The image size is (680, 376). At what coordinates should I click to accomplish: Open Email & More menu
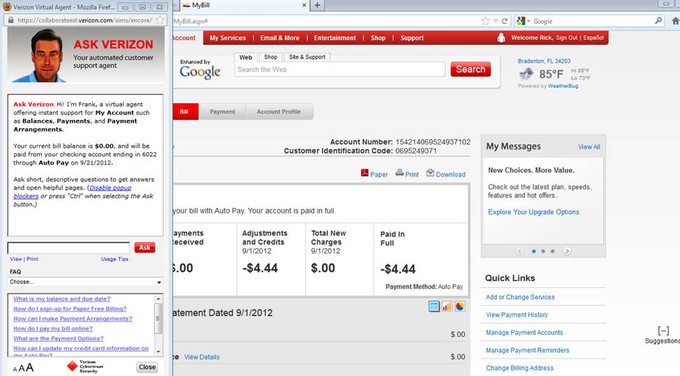[280, 38]
